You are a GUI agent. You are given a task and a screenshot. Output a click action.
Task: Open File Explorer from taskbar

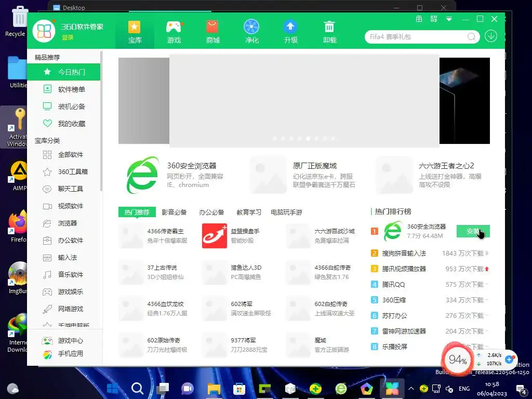(x=214, y=389)
